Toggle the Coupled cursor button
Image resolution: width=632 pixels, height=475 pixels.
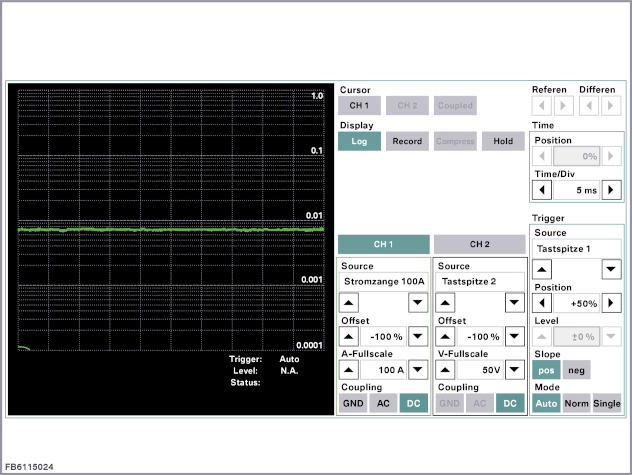tap(455, 106)
